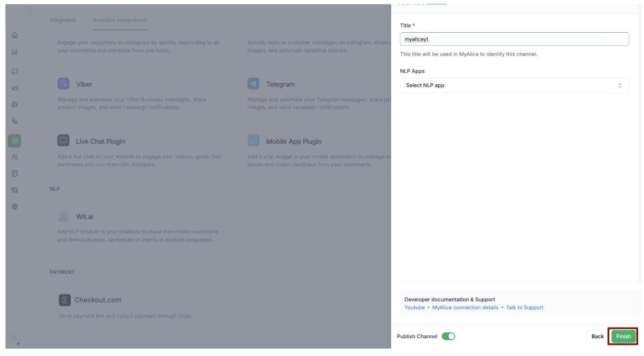Screen dimensions: 644x356
Task: Switch to Available Integrations tab
Action: [120, 20]
